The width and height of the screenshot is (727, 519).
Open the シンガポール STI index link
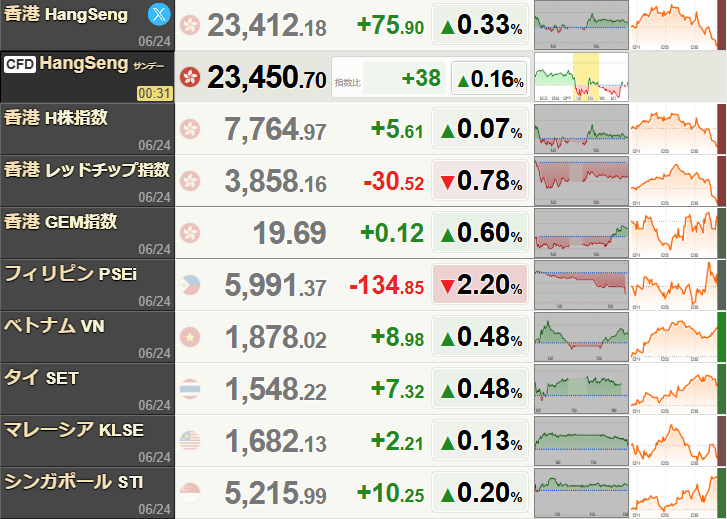tap(74, 481)
